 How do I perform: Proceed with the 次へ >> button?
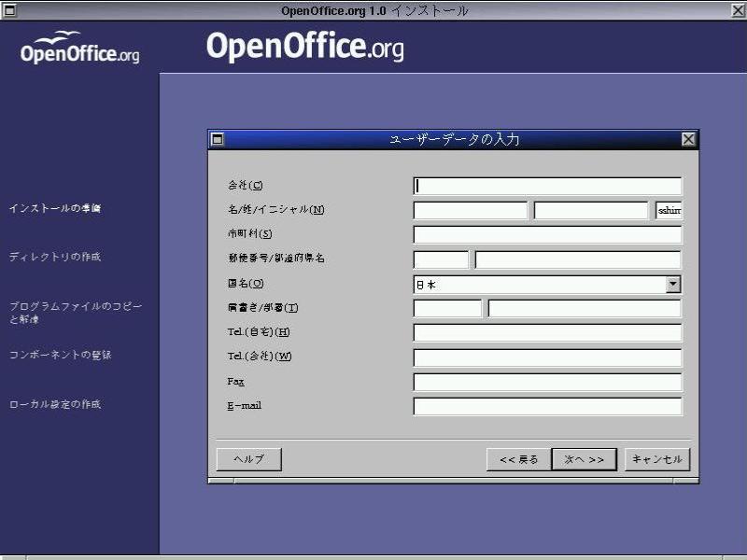[584, 459]
